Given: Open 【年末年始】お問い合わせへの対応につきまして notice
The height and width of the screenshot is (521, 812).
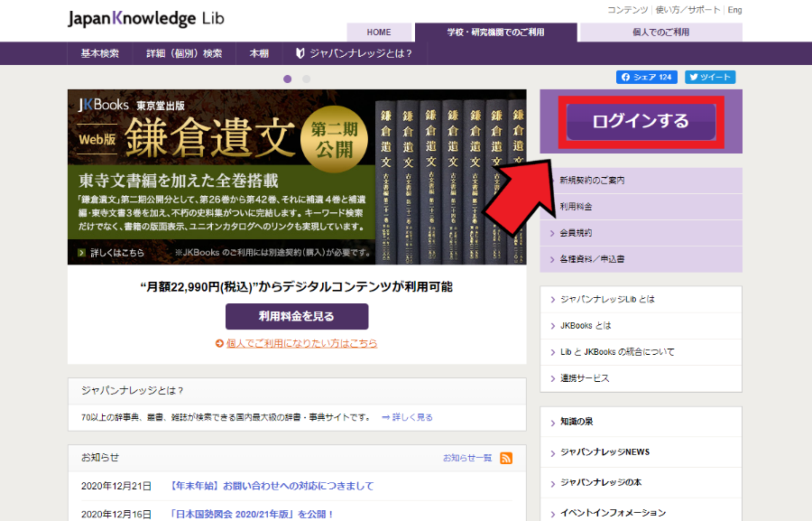Looking at the screenshot, I should (x=272, y=487).
